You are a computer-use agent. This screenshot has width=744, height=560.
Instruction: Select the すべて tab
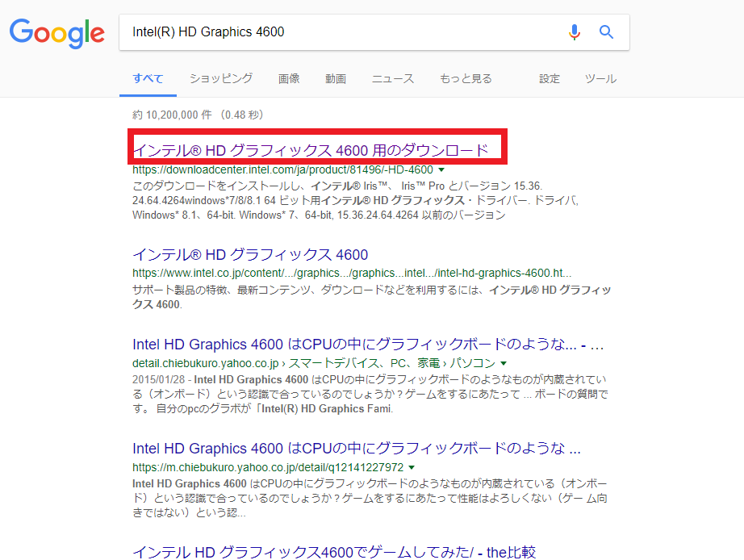148,79
